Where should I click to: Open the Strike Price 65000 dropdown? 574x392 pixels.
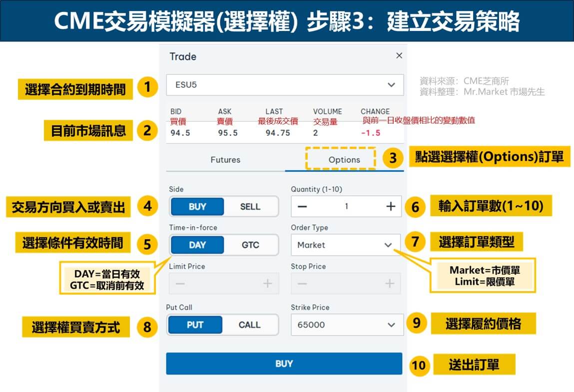(346, 325)
